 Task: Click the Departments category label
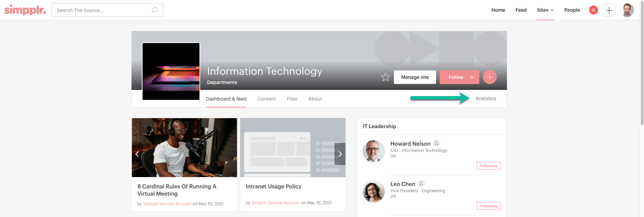(x=222, y=82)
